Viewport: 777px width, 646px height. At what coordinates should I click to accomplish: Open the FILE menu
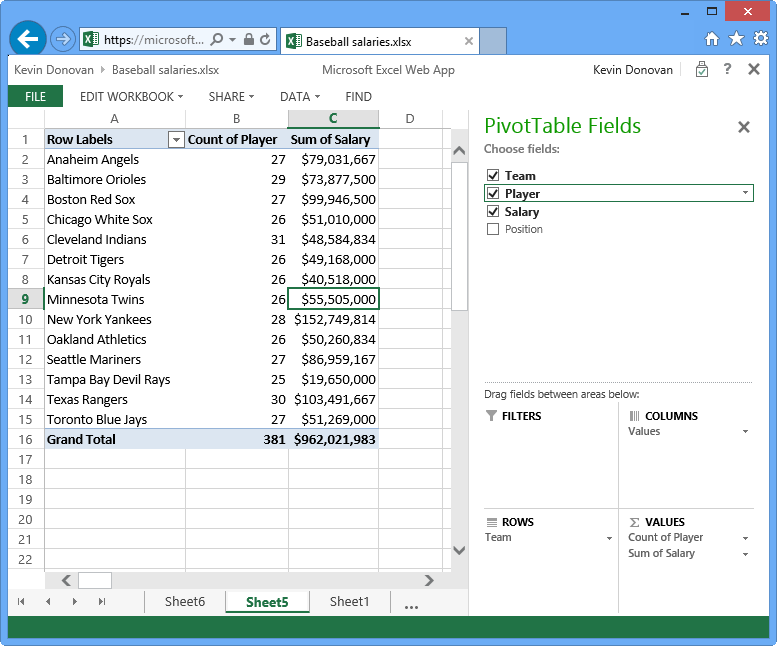click(x=35, y=97)
